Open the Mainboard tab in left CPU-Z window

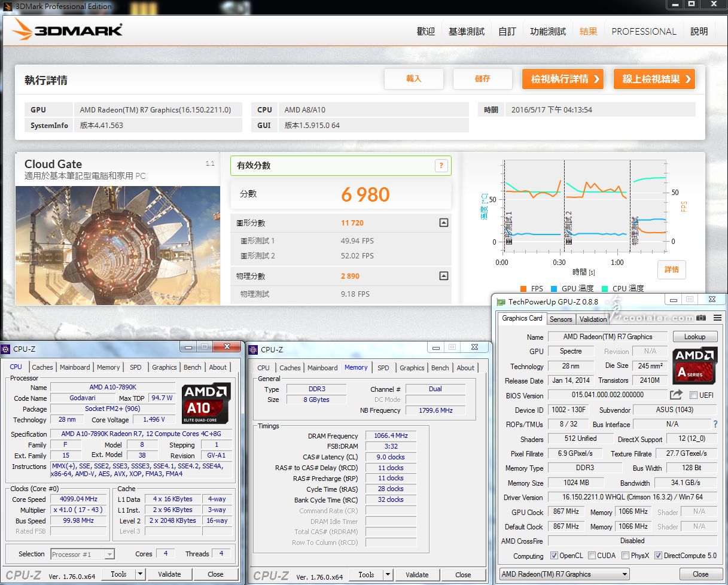pyautogui.click(x=75, y=367)
